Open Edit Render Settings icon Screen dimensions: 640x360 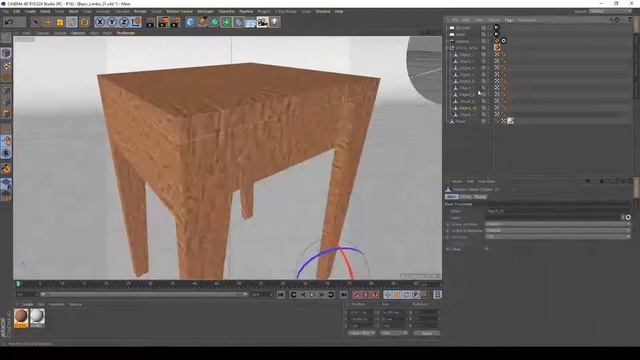click(x=176, y=22)
